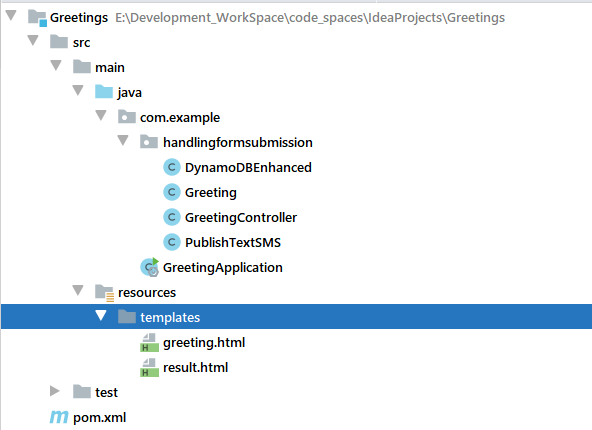Collapse the com.example package arrow

101,115
